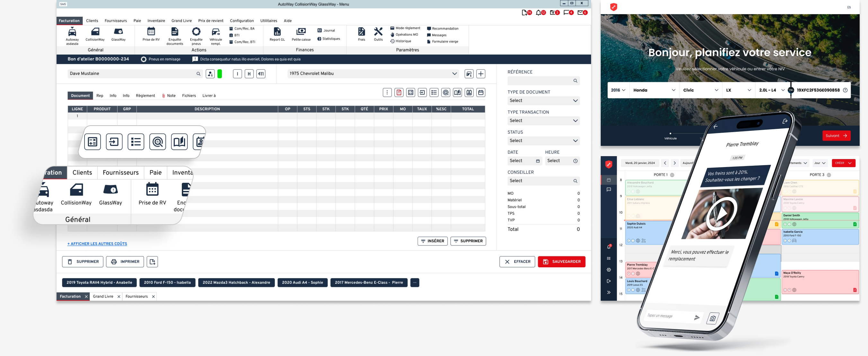Toggle the H button beside client field
This screenshot has width=868, height=356.
pyautogui.click(x=249, y=74)
